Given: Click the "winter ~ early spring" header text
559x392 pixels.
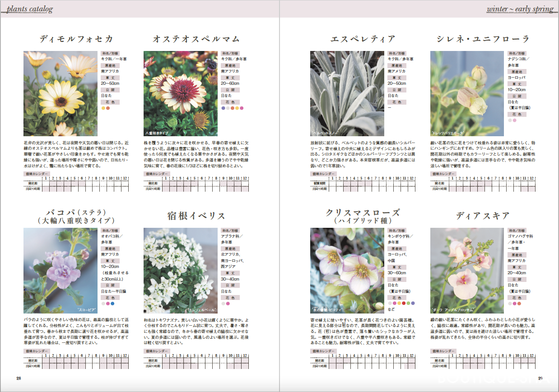Looking at the screenshot, I should pyautogui.click(x=520, y=9).
